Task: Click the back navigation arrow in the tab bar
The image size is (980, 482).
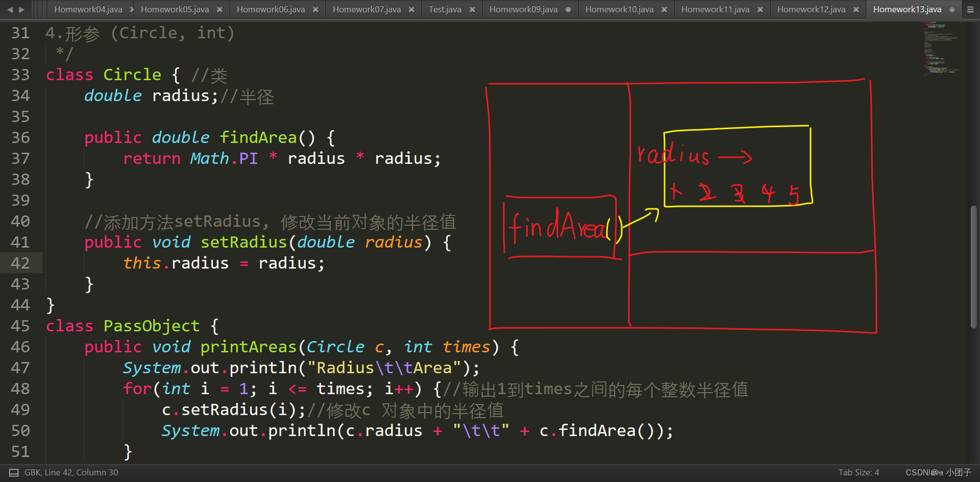Action: point(9,9)
